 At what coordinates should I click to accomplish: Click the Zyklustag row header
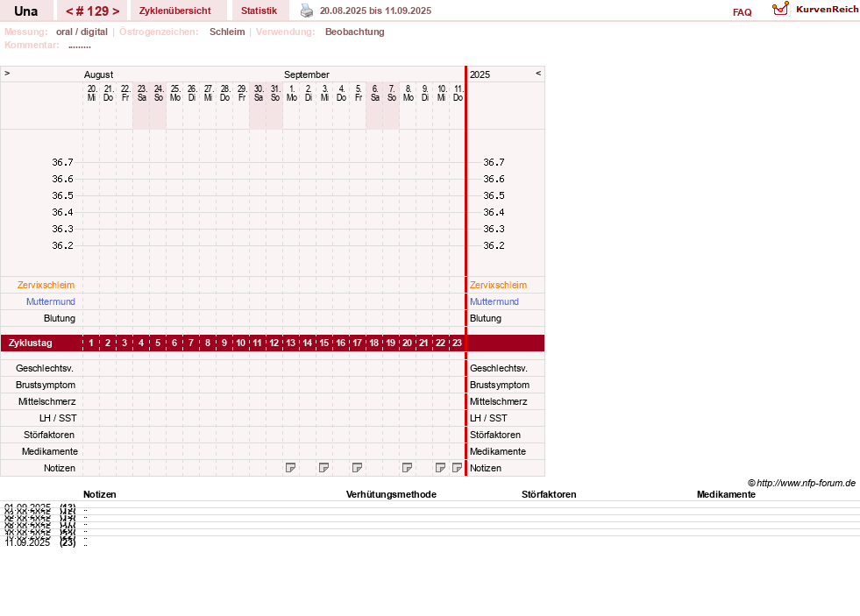[31, 343]
